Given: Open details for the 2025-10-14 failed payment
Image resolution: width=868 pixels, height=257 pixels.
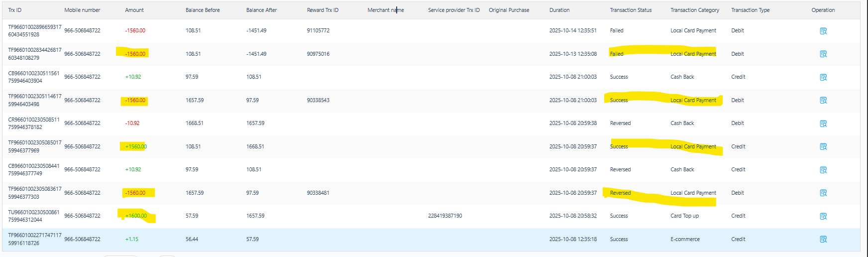Looking at the screenshot, I should (x=823, y=31).
